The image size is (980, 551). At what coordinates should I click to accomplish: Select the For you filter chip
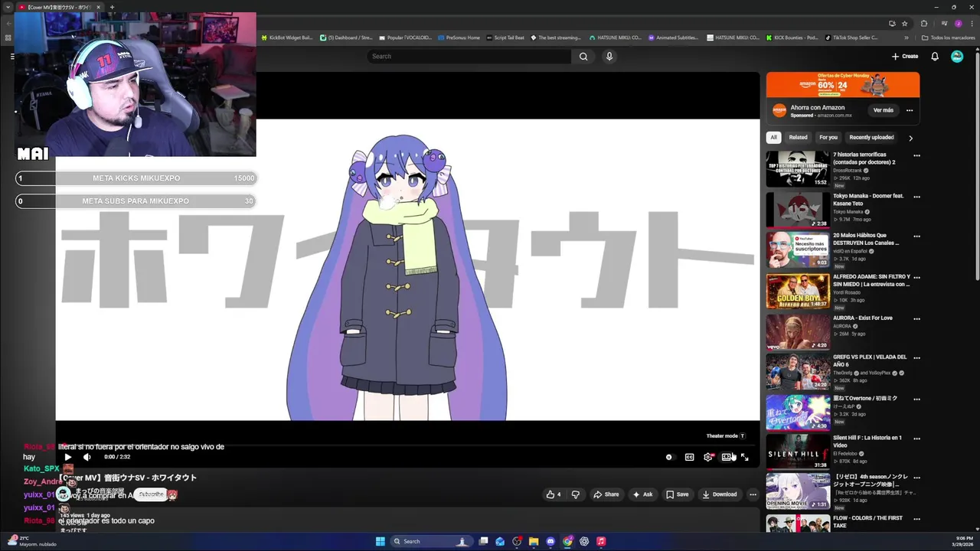click(828, 138)
